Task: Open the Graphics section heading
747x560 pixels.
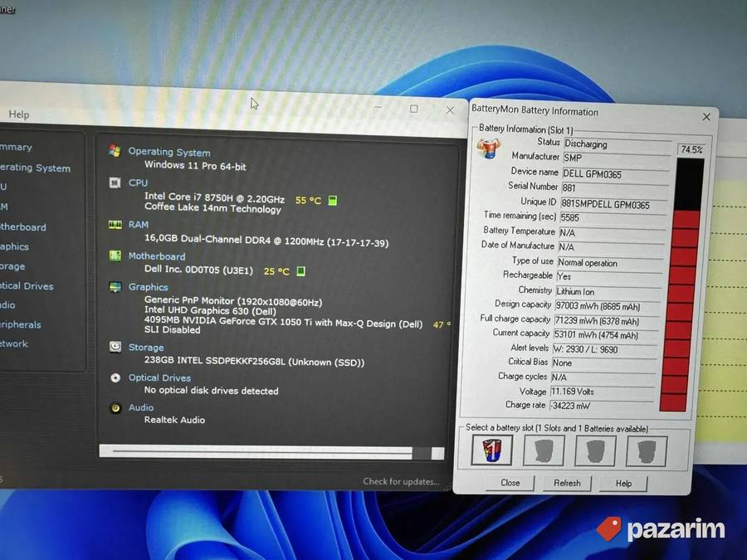Action: click(x=149, y=287)
